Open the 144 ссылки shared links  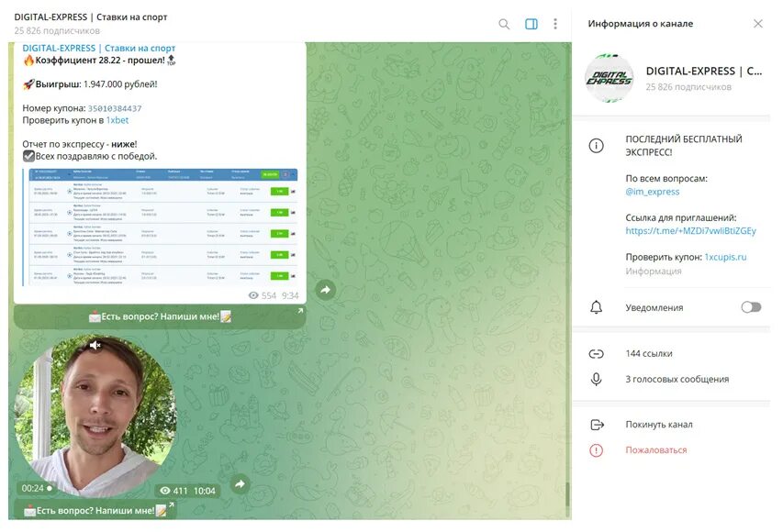tap(649, 354)
